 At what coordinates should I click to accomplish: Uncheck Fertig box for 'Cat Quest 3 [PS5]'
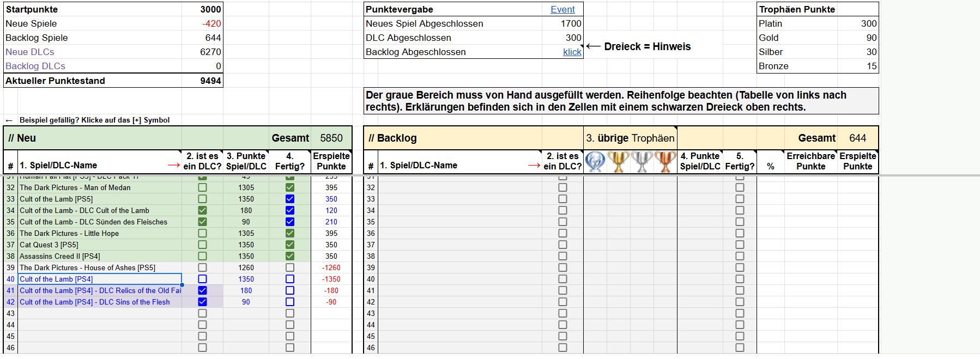pyautogui.click(x=290, y=245)
